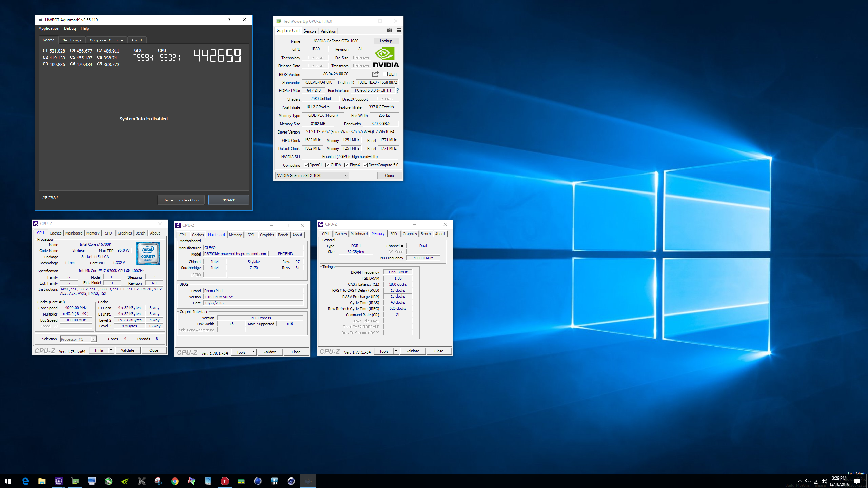Screen dimensions: 868x488
Task: Click the BIOS share/export icon in GPU-Z
Action: pos(375,74)
